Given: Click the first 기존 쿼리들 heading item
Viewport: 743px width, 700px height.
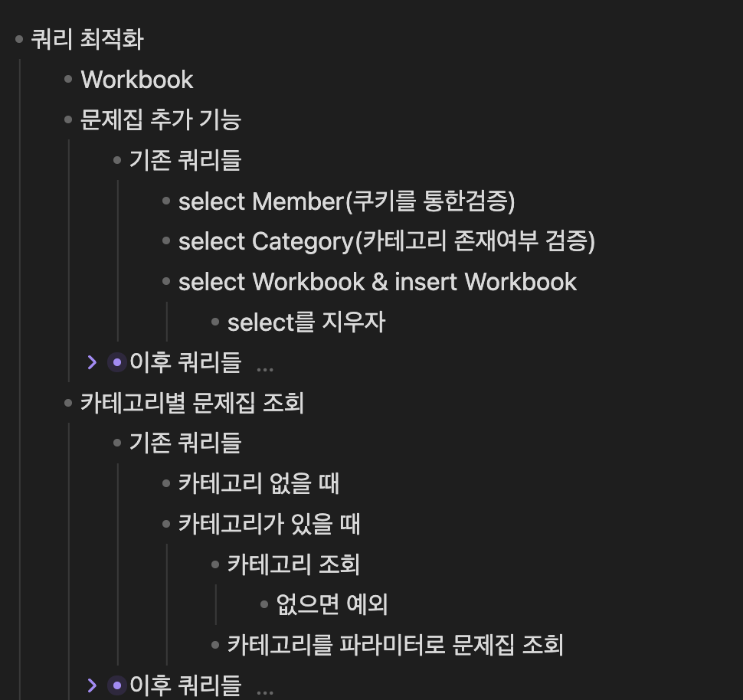Looking at the screenshot, I should click(x=185, y=160).
